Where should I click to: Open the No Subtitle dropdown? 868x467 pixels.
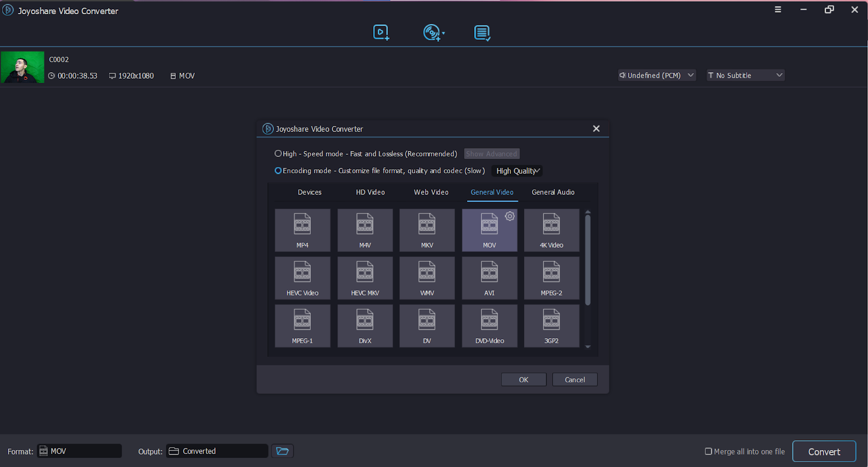[745, 75]
